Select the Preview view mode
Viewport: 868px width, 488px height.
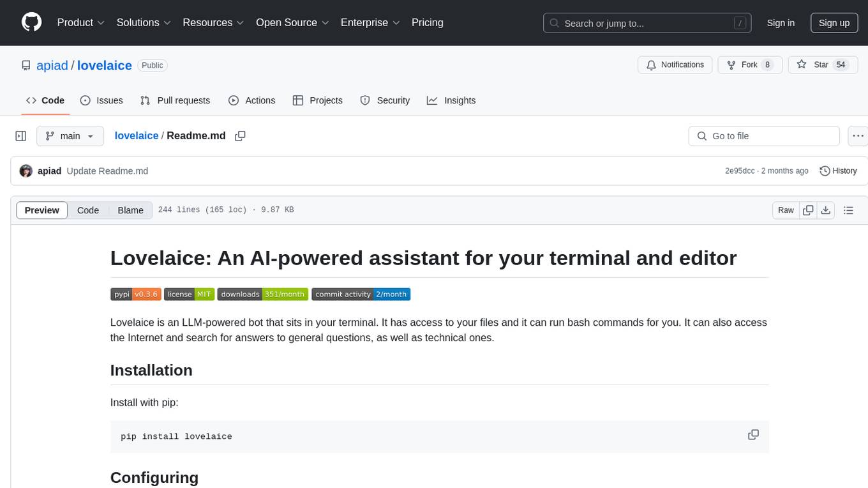[42, 210]
